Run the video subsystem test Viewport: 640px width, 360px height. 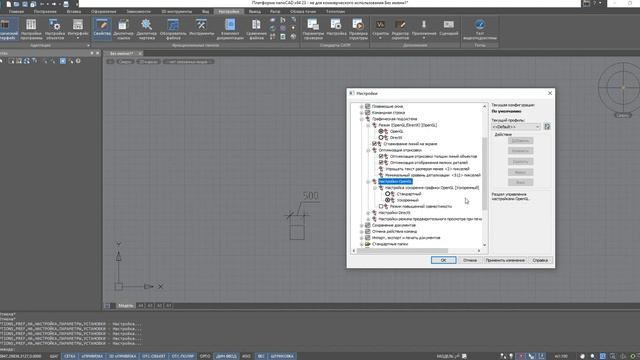coord(480,29)
